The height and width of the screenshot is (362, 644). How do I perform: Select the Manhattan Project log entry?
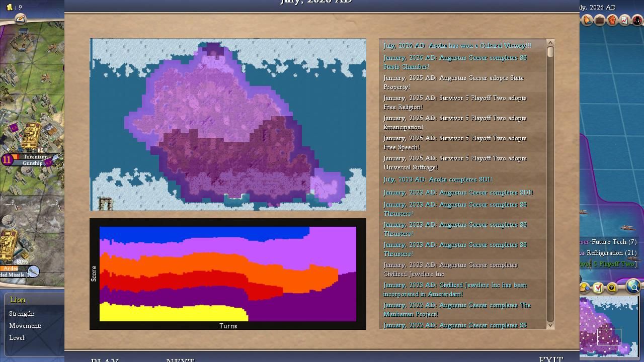457,309
